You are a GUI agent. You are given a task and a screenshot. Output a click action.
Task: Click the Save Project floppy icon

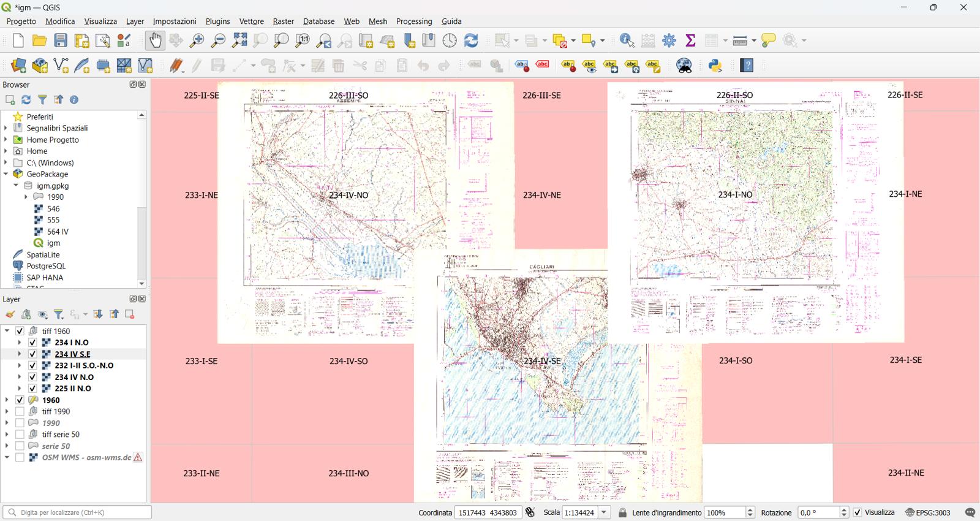tap(61, 40)
